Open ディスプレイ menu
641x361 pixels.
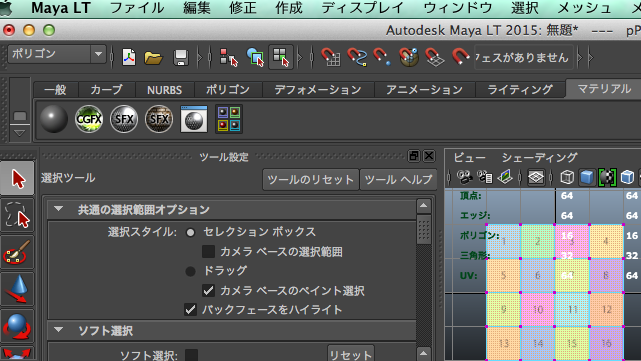363,8
